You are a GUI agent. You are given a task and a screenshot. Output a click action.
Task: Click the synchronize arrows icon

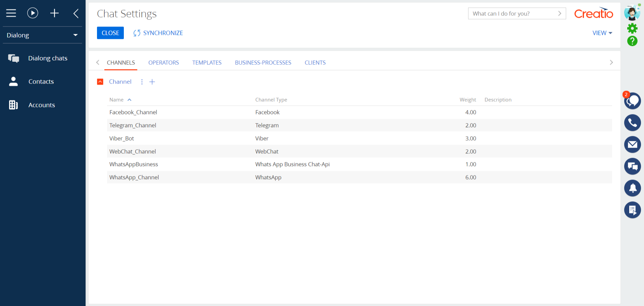coord(137,33)
